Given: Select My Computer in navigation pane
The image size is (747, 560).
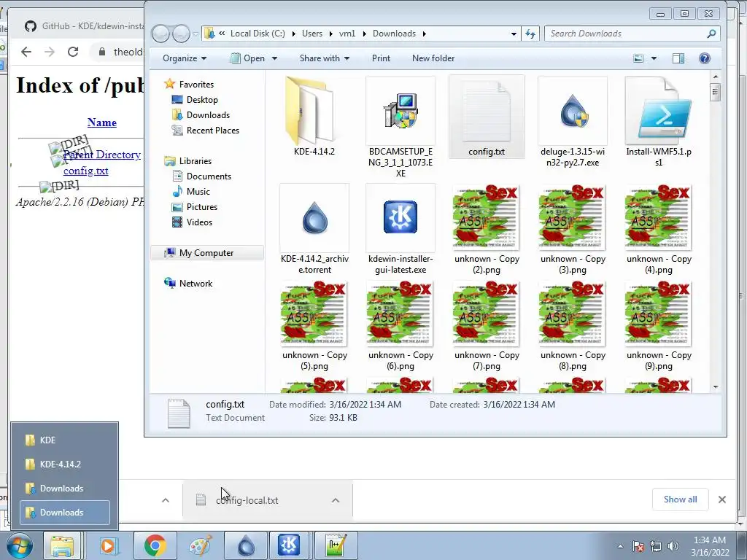Looking at the screenshot, I should click(x=206, y=253).
